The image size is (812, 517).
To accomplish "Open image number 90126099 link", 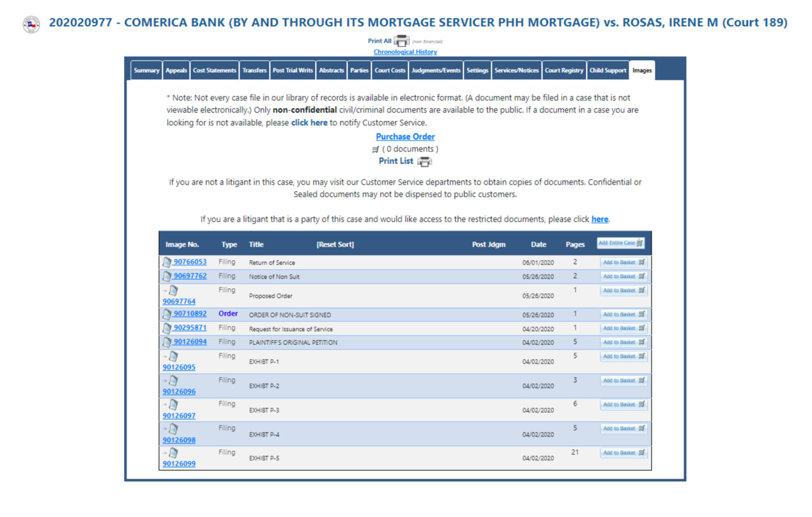I will click(x=179, y=464).
